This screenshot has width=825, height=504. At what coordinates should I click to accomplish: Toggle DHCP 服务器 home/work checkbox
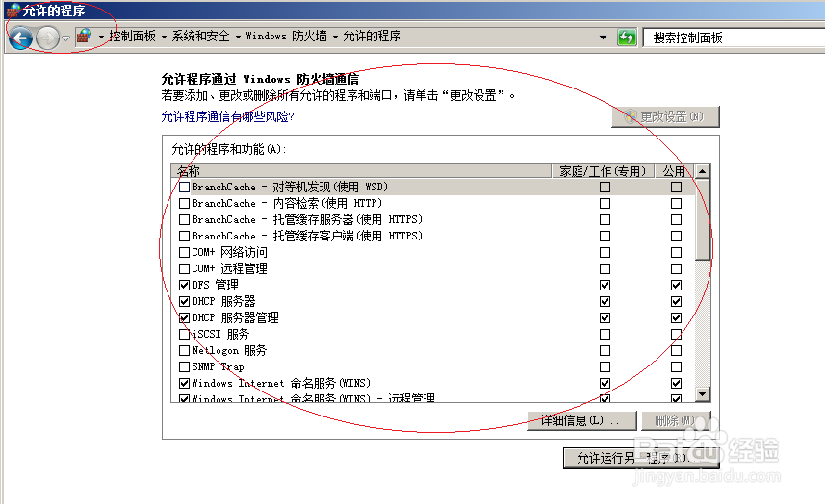point(606,301)
